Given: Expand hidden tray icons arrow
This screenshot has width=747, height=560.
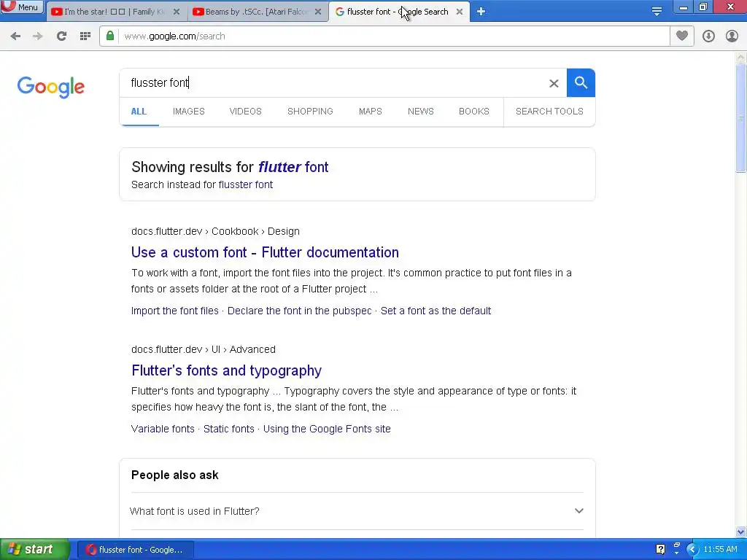Looking at the screenshot, I should 692,550.
